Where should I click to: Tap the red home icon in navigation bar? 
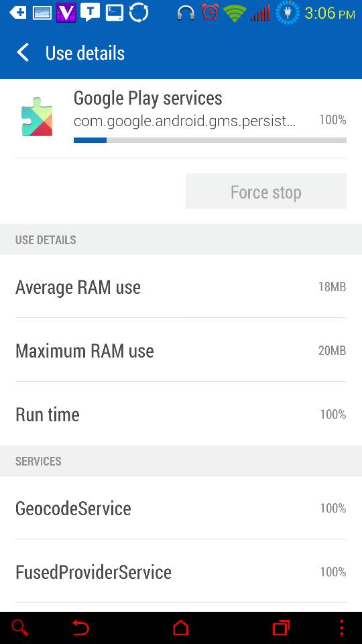(180, 628)
